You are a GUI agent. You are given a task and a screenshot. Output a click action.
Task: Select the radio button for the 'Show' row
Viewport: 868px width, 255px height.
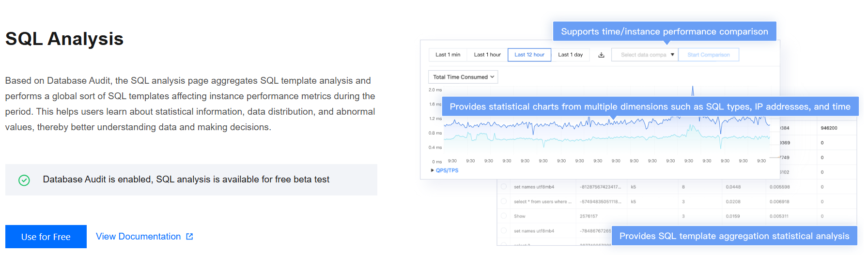coord(504,216)
